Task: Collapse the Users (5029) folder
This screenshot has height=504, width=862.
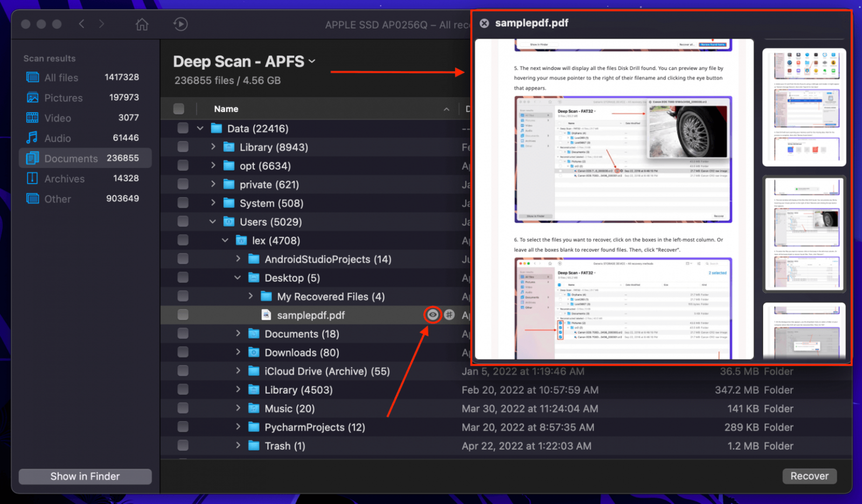Action: [x=212, y=221]
